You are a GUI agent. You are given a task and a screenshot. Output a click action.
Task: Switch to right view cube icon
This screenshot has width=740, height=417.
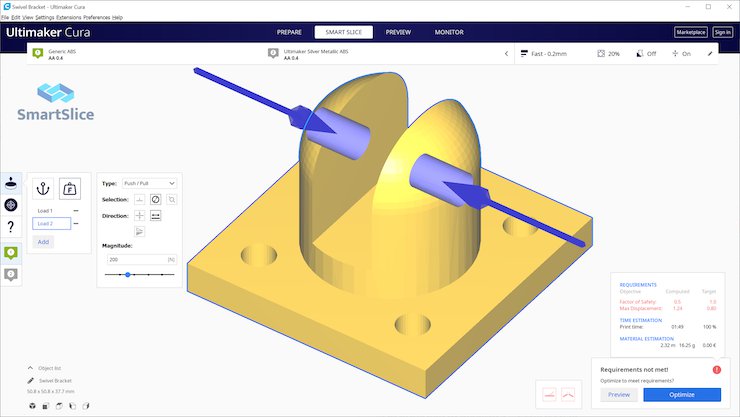pos(86,406)
